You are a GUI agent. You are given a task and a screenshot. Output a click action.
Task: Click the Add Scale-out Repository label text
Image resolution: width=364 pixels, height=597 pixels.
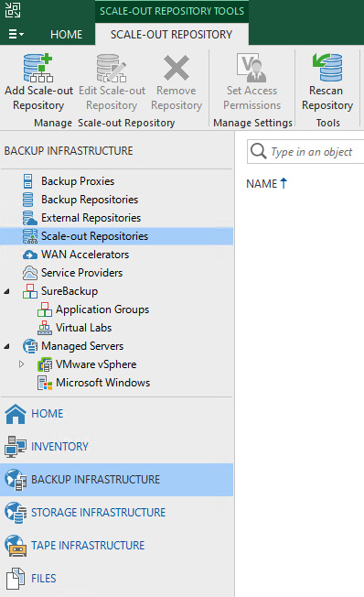(x=38, y=98)
